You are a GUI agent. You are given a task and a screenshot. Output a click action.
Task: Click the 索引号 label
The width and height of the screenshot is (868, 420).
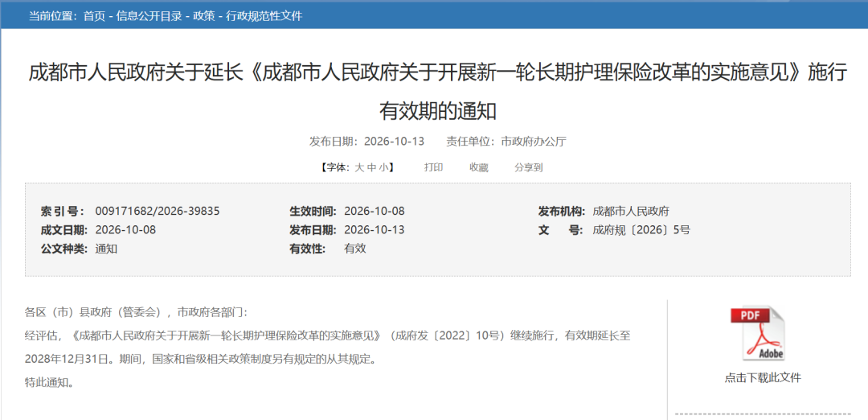[63, 211]
